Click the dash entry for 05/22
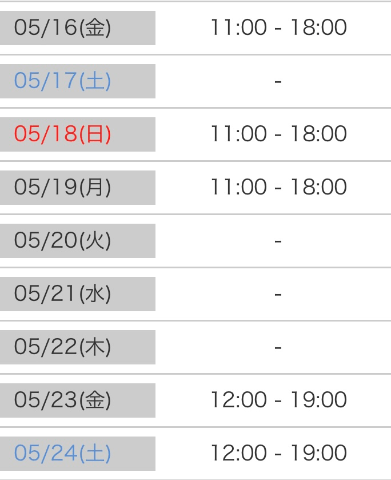 (x=278, y=348)
